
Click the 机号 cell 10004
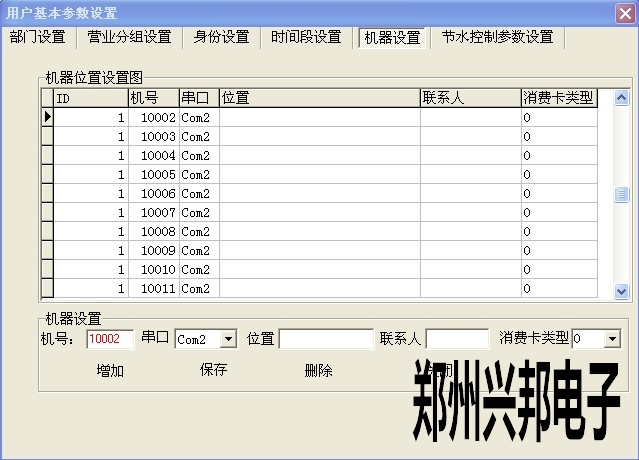tap(154, 156)
